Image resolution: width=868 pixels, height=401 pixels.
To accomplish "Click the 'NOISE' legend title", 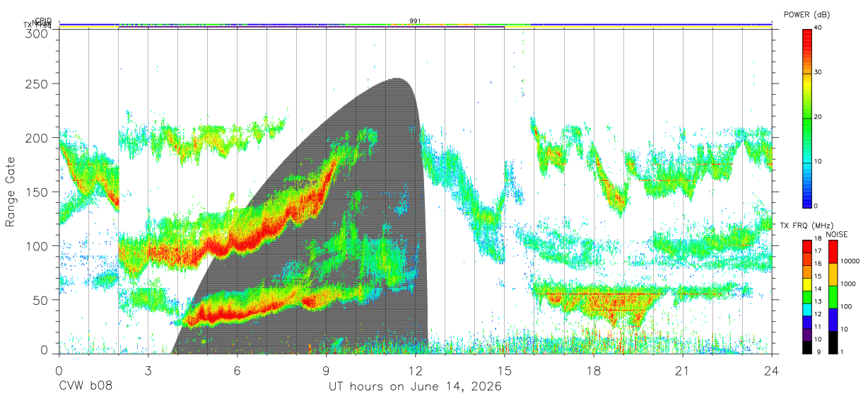I will (x=838, y=233).
